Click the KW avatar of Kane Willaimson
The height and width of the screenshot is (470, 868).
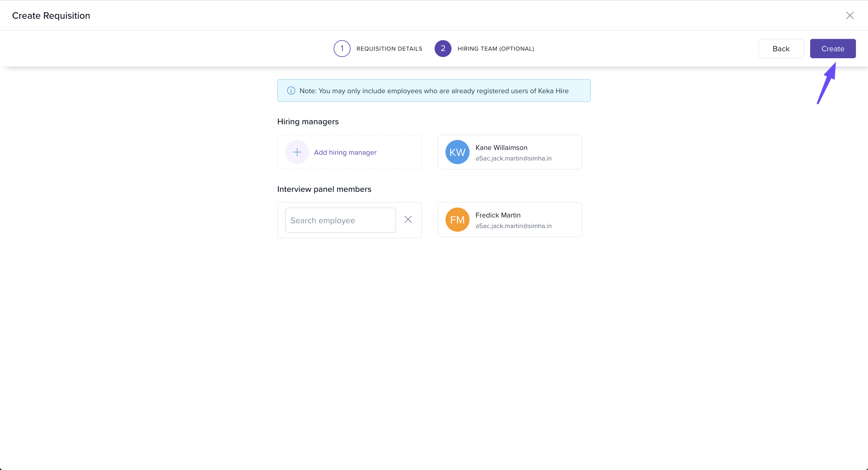coord(457,152)
